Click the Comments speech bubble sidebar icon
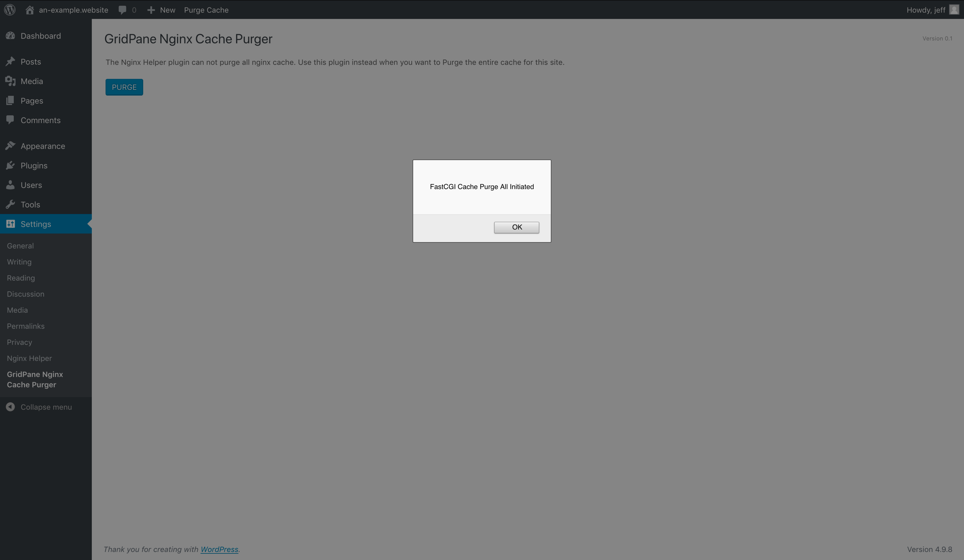Viewport: 964px width, 560px height. tap(10, 120)
